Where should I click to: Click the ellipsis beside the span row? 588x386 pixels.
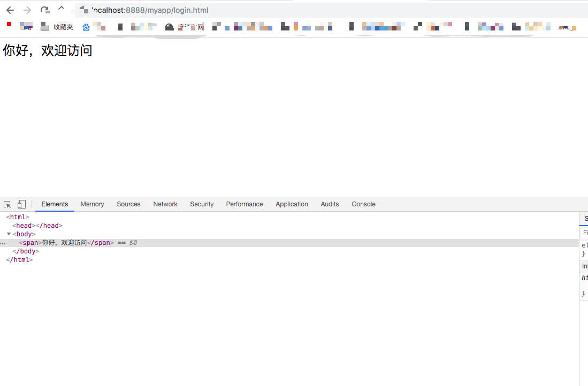point(3,243)
